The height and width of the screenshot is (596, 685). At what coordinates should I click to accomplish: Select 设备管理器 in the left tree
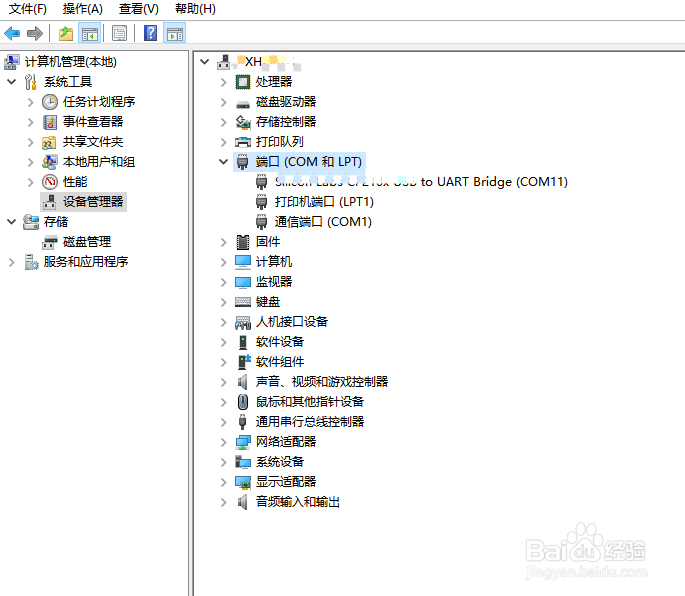93,202
